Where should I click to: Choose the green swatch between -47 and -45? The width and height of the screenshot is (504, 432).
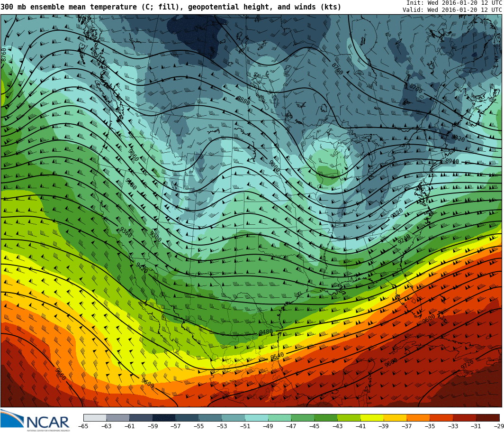click(x=302, y=418)
